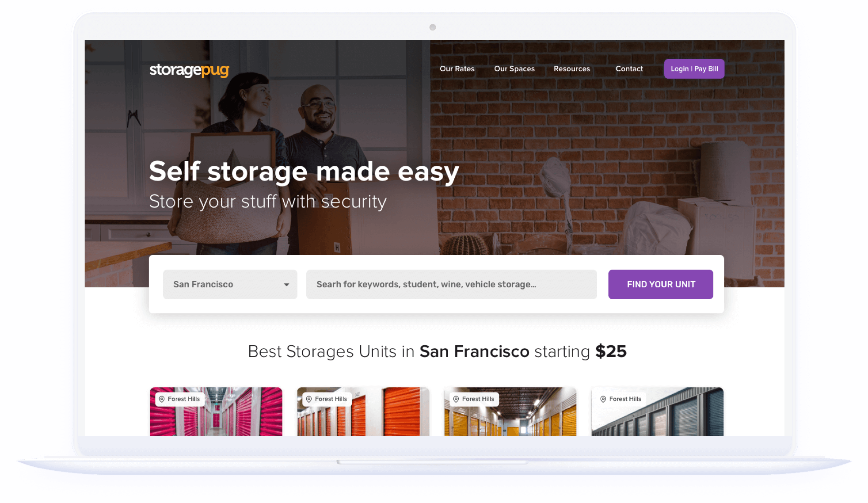Viewport: 868px width, 503px height.
Task: Click the pin icon on the third Forest Hills card
Action: (x=456, y=399)
